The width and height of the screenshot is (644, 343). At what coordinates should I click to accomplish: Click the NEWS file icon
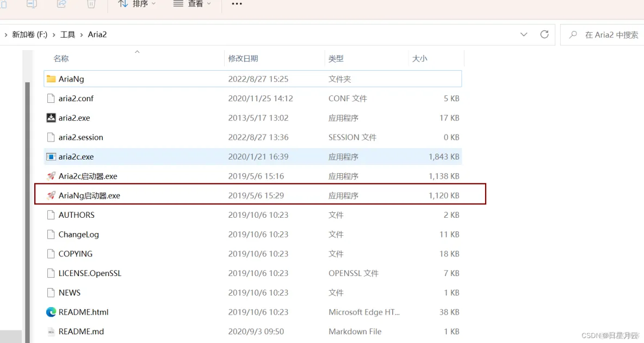pyautogui.click(x=51, y=292)
